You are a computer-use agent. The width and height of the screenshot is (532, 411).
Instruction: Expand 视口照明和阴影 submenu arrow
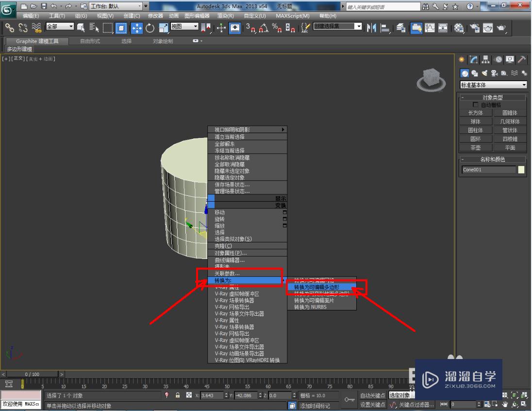283,129
